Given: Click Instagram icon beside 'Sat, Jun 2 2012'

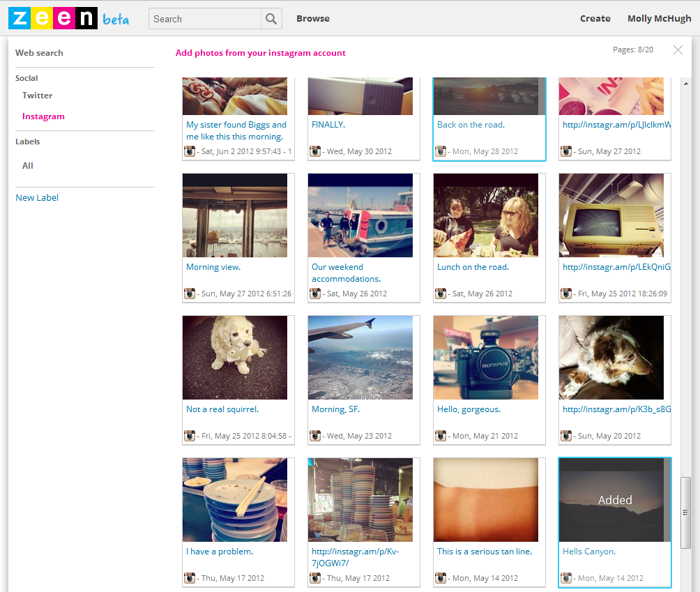Looking at the screenshot, I should 190,151.
